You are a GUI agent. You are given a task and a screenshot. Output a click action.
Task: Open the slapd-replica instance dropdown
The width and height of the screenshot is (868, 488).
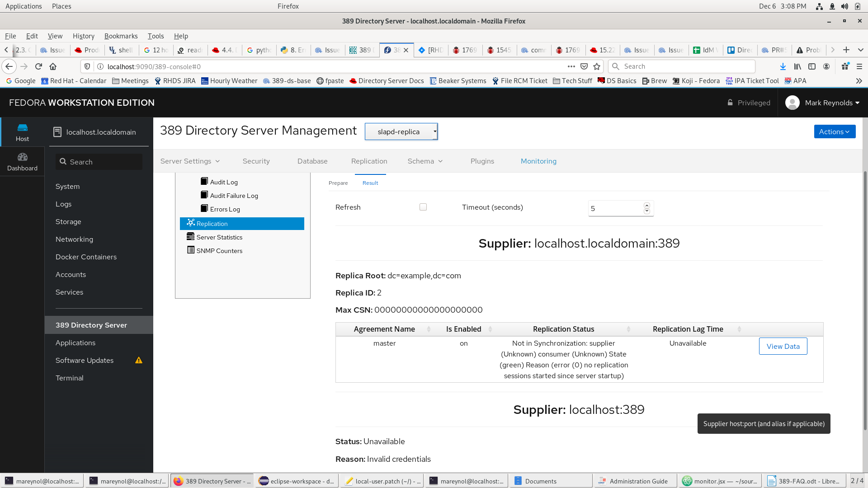coord(401,131)
